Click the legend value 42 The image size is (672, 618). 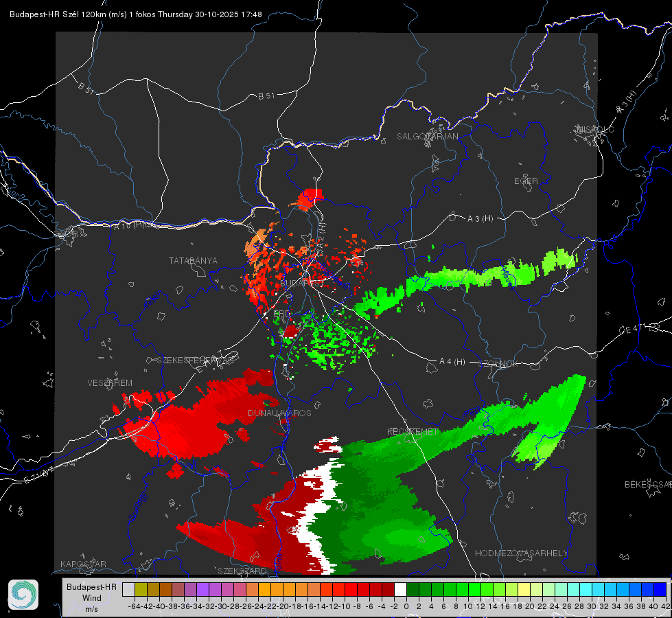[x=665, y=606]
